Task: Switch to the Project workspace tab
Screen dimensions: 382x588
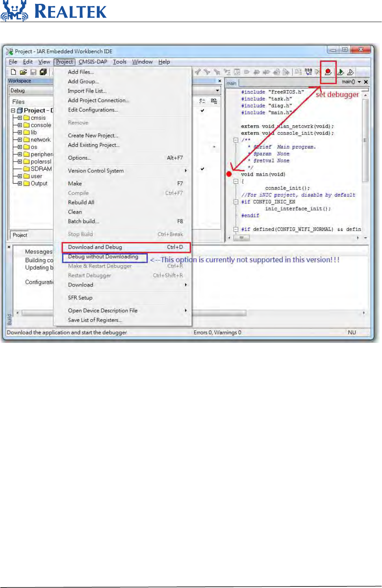Action: click(20, 235)
